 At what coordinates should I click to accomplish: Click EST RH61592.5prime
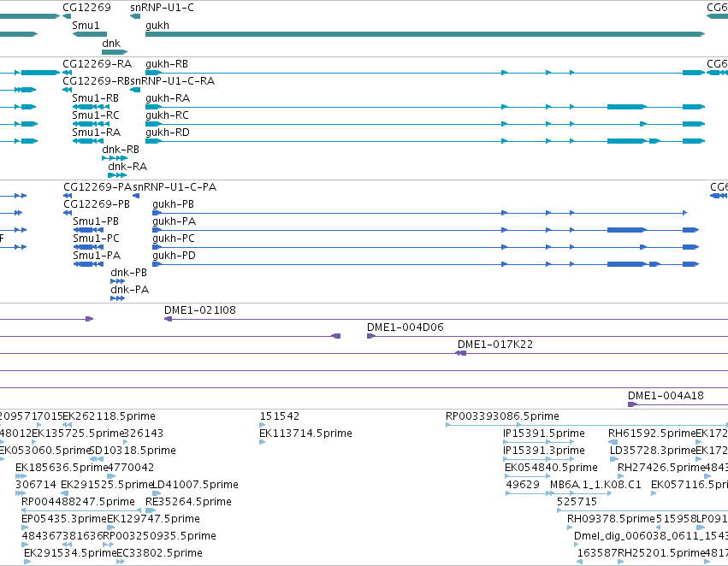coord(613,442)
